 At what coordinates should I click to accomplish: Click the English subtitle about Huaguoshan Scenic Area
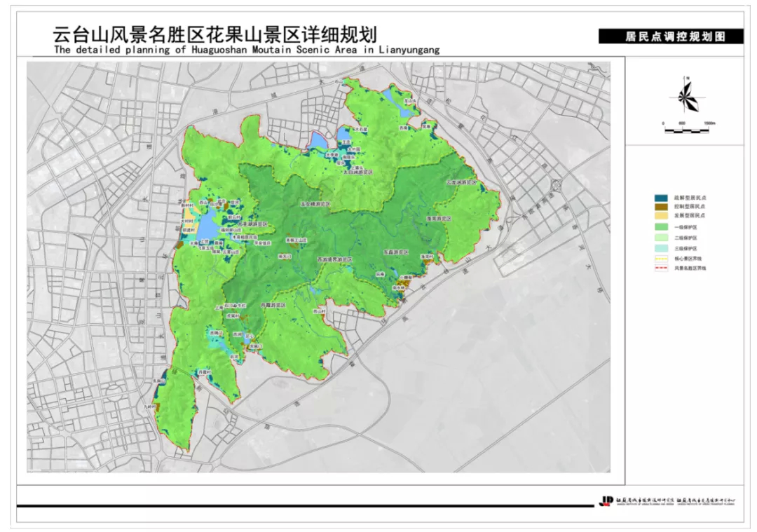[247, 49]
